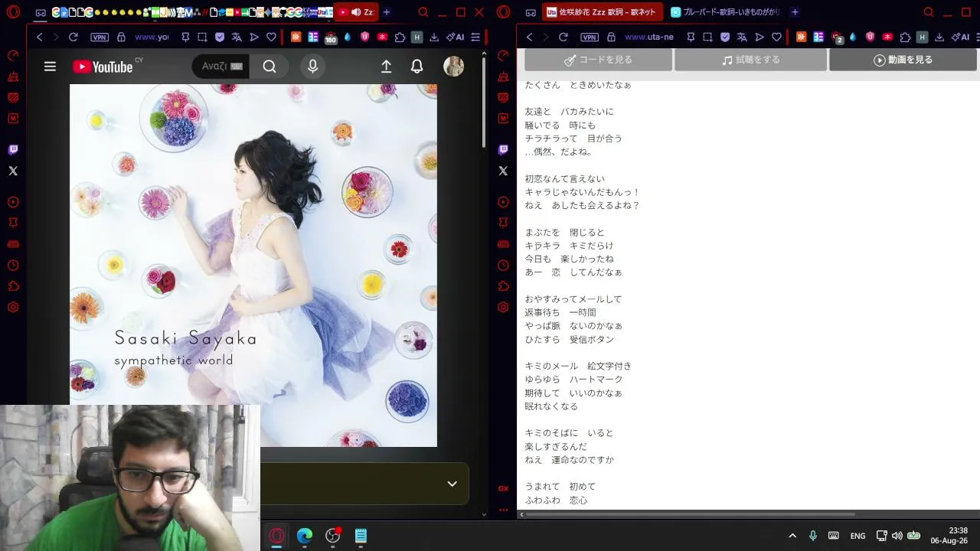Viewport: 980px width, 551px height.
Task: Switch to the ブルーバード歌詞 tab
Action: (x=725, y=12)
